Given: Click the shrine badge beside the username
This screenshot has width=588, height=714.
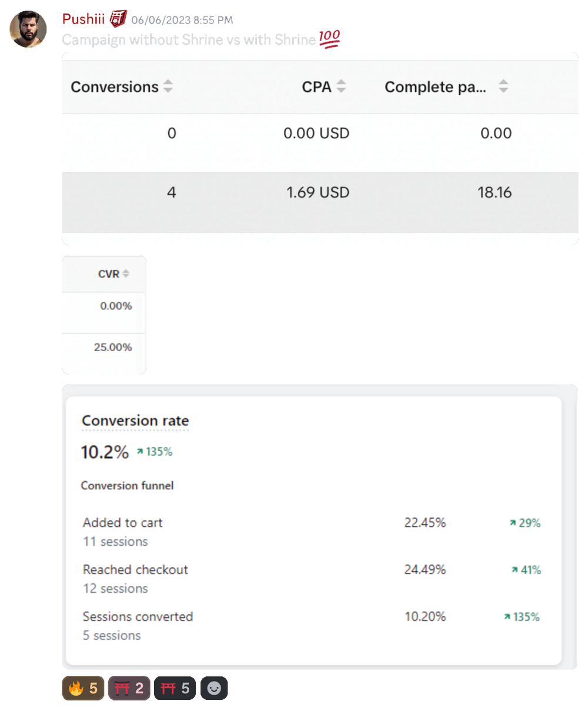Looking at the screenshot, I should pyautogui.click(x=119, y=19).
